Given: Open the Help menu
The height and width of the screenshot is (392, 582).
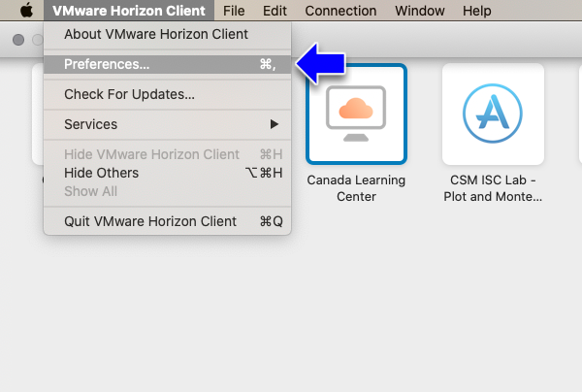Looking at the screenshot, I should tap(477, 11).
